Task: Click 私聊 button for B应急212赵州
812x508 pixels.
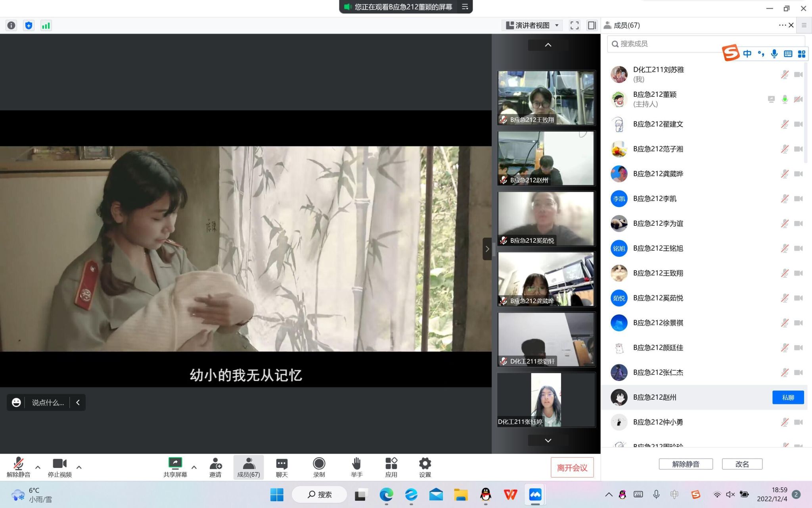Action: [x=787, y=397]
